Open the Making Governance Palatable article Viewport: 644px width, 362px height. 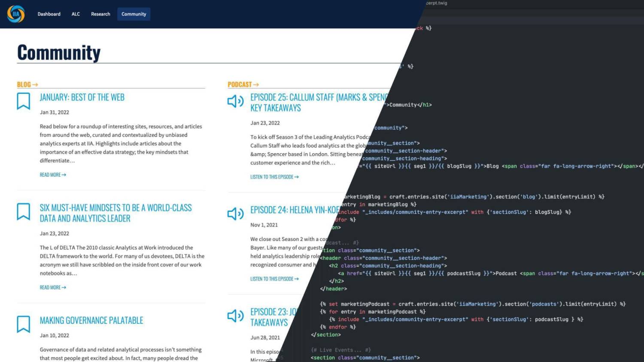point(91,320)
